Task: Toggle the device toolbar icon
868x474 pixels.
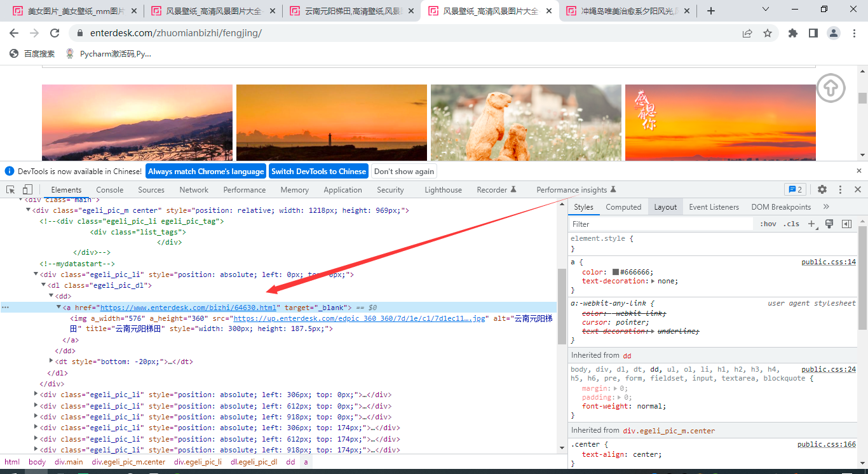Action: point(27,189)
